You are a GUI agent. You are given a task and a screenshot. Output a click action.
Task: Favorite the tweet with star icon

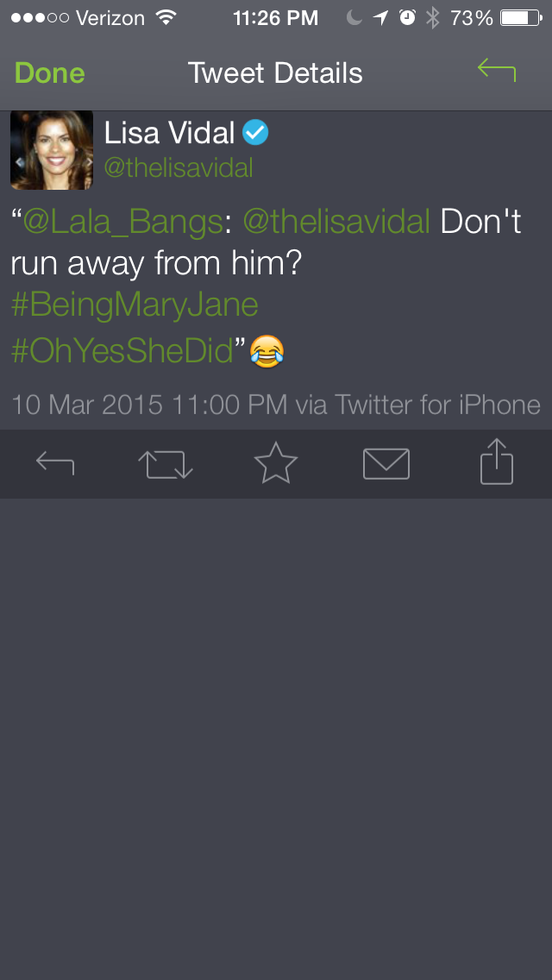click(x=276, y=462)
